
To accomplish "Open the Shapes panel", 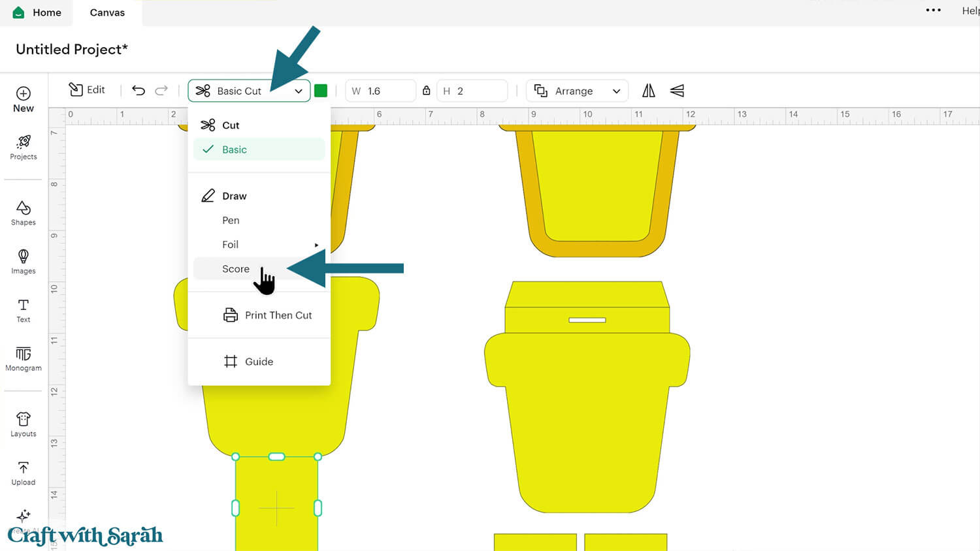I will click(x=24, y=213).
